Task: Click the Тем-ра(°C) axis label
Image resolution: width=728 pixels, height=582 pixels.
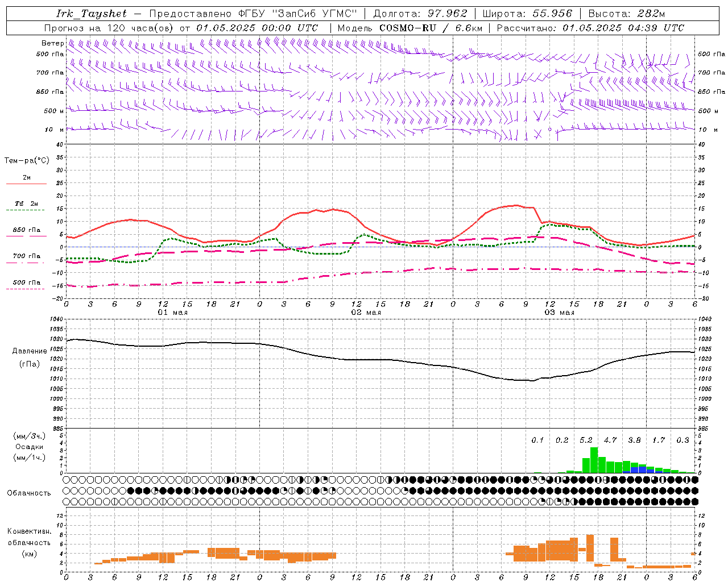Action: pos(27,160)
